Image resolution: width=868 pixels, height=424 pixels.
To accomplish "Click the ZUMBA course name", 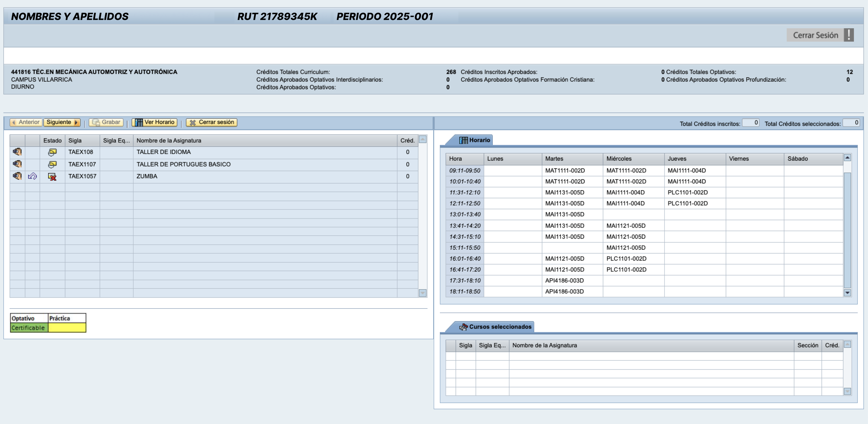I will click(x=147, y=176).
